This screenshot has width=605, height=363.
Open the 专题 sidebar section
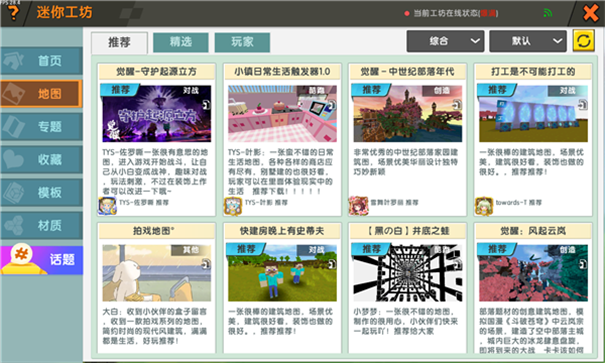42,127
